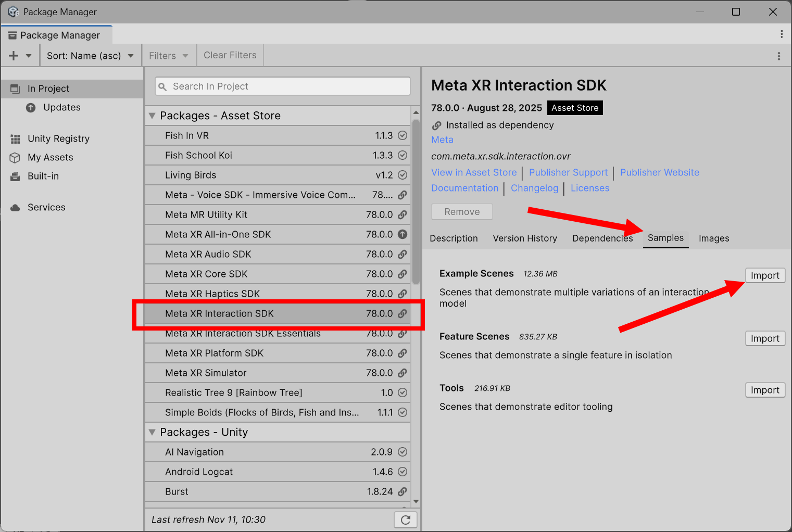The width and height of the screenshot is (792, 532).
Task: Click update-available arrow icon on All-in-One SDK
Action: [x=403, y=234]
